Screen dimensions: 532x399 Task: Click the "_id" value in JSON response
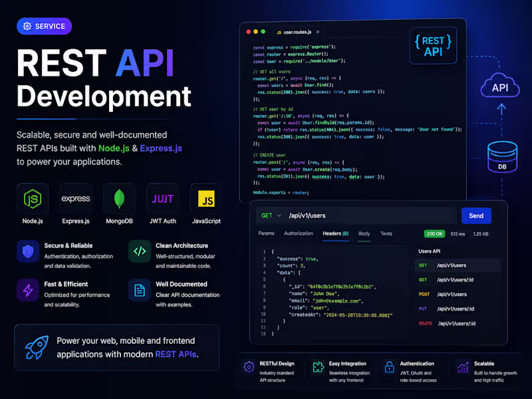pyautogui.click(x=340, y=287)
